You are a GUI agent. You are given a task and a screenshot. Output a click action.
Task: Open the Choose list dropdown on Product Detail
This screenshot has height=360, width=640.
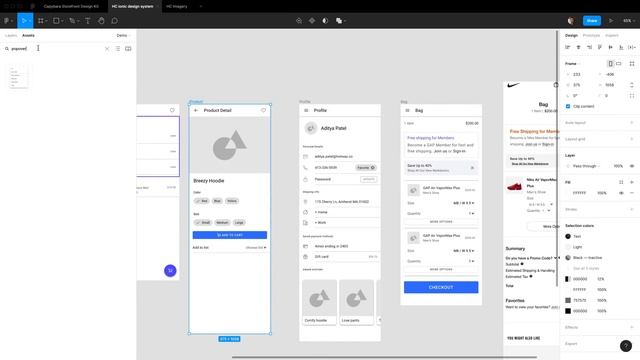[x=256, y=248]
